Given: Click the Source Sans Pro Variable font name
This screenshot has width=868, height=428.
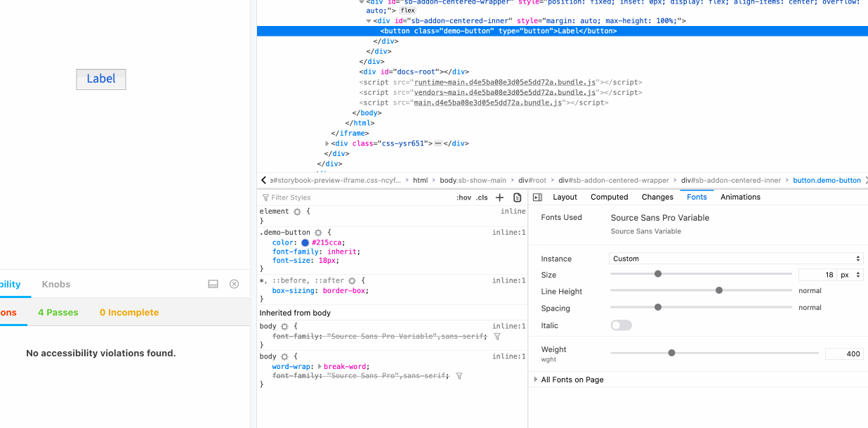Looking at the screenshot, I should point(660,218).
